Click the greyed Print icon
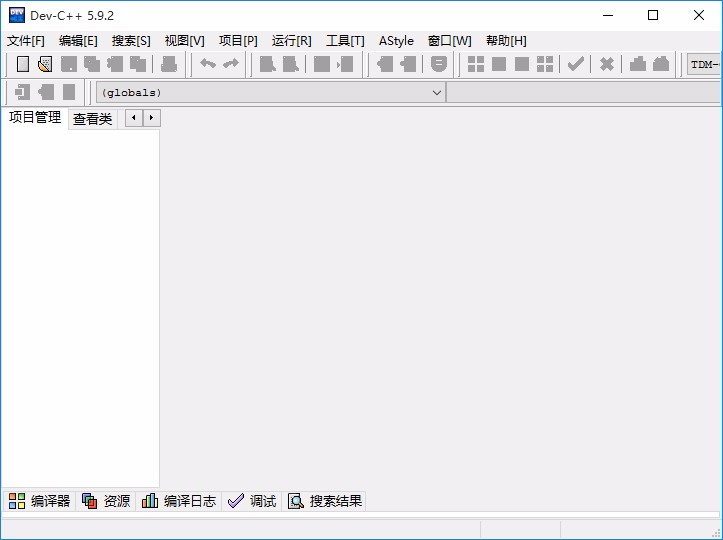Screen dimensions: 723x540 [x=169, y=64]
